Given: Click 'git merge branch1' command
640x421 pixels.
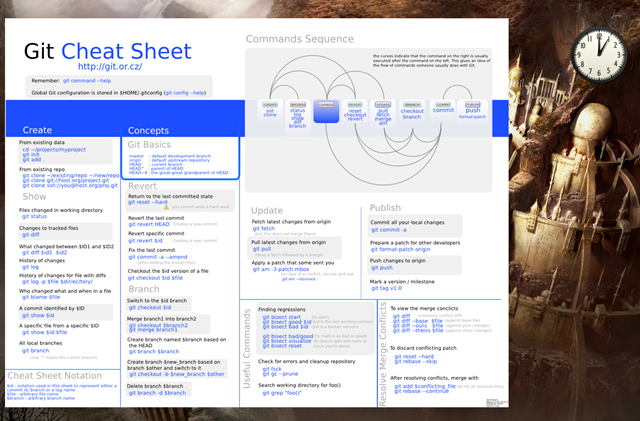Looking at the screenshot, I should coord(153,330).
